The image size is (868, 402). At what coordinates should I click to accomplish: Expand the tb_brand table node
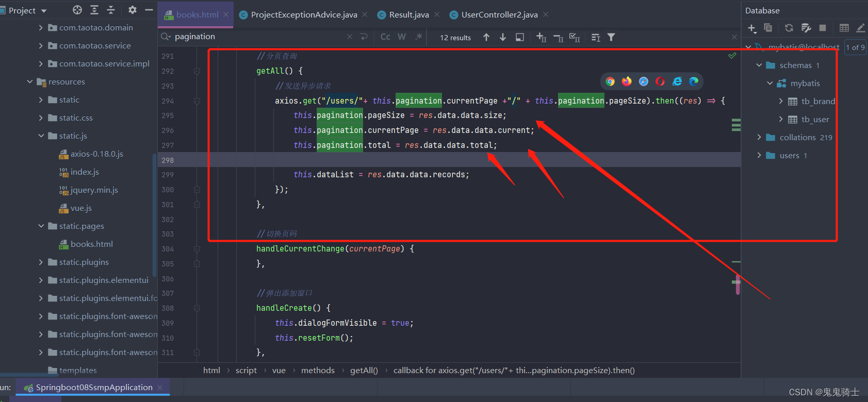[x=781, y=102]
